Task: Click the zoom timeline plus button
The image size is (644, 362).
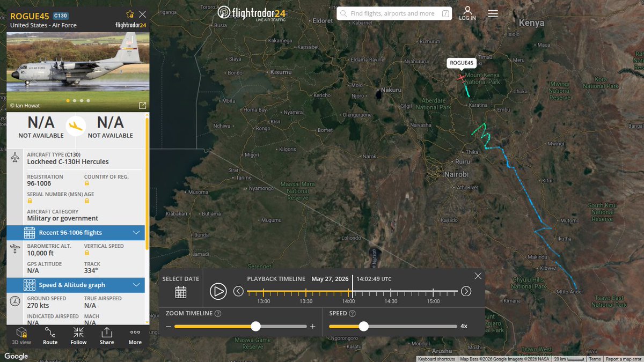Action: click(x=313, y=326)
